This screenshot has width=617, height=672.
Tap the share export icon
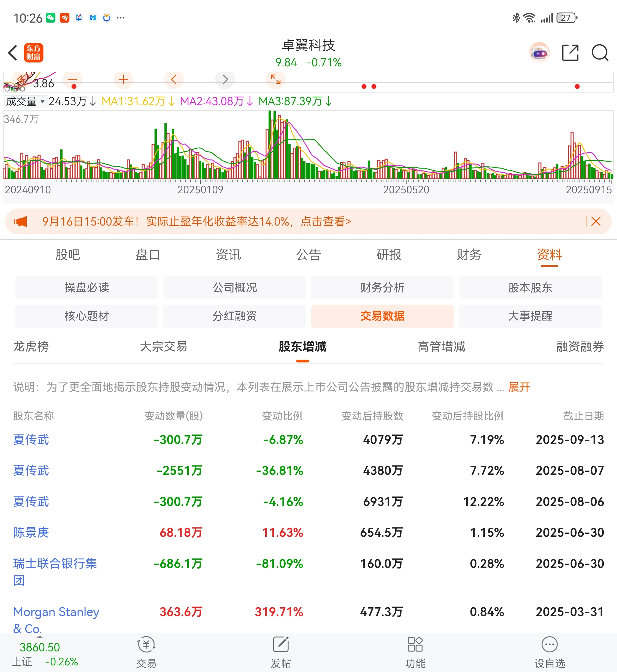click(x=570, y=53)
